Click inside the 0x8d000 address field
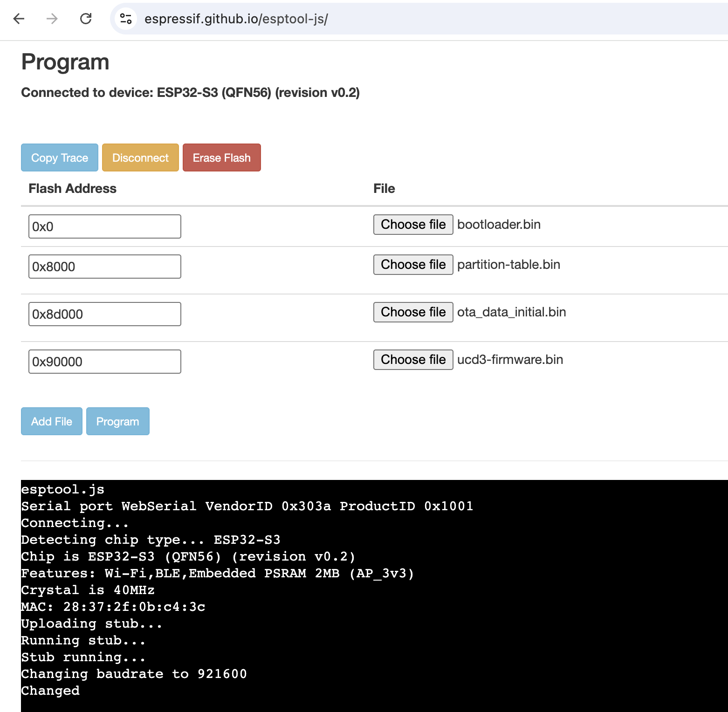This screenshot has width=728, height=712. (104, 314)
